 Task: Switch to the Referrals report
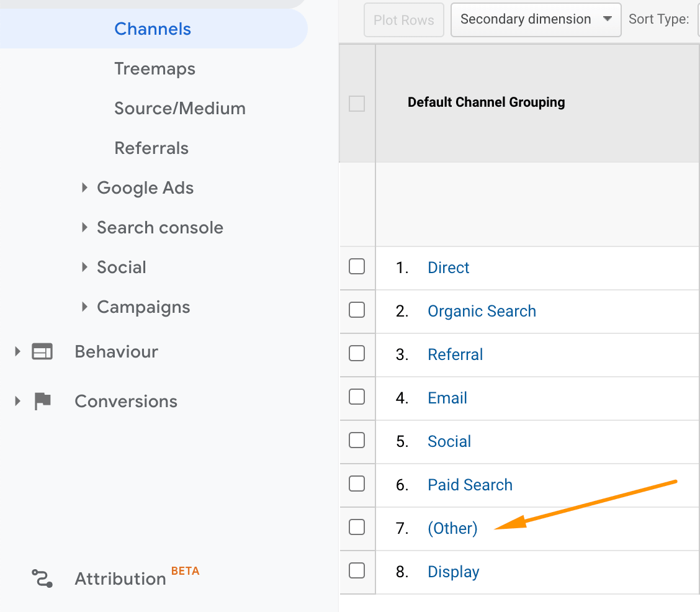click(151, 148)
